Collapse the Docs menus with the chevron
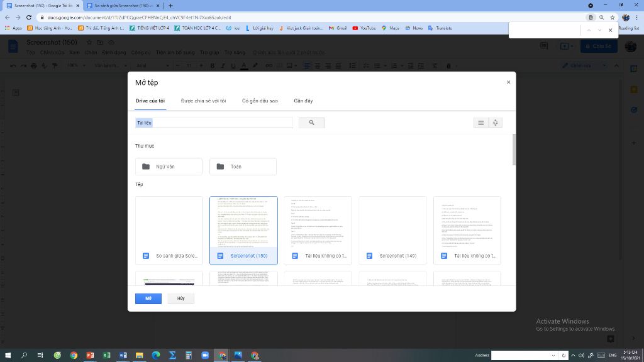This screenshot has height=362, width=644. coord(616,65)
